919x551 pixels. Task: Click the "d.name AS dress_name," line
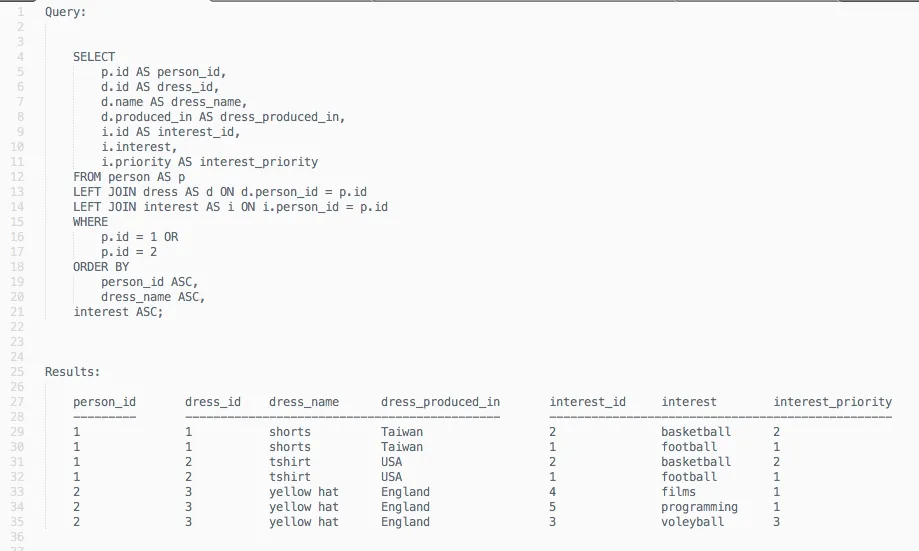click(174, 102)
